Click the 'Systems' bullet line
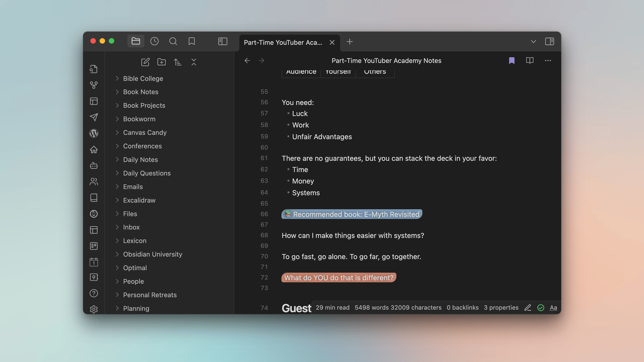This screenshot has height=362, width=644. [x=306, y=193]
